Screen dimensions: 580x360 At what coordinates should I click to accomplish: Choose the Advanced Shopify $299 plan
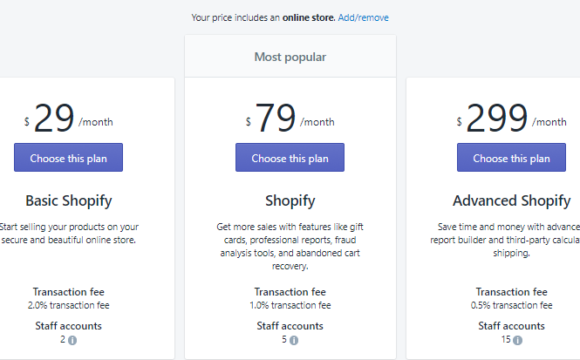[x=511, y=158]
